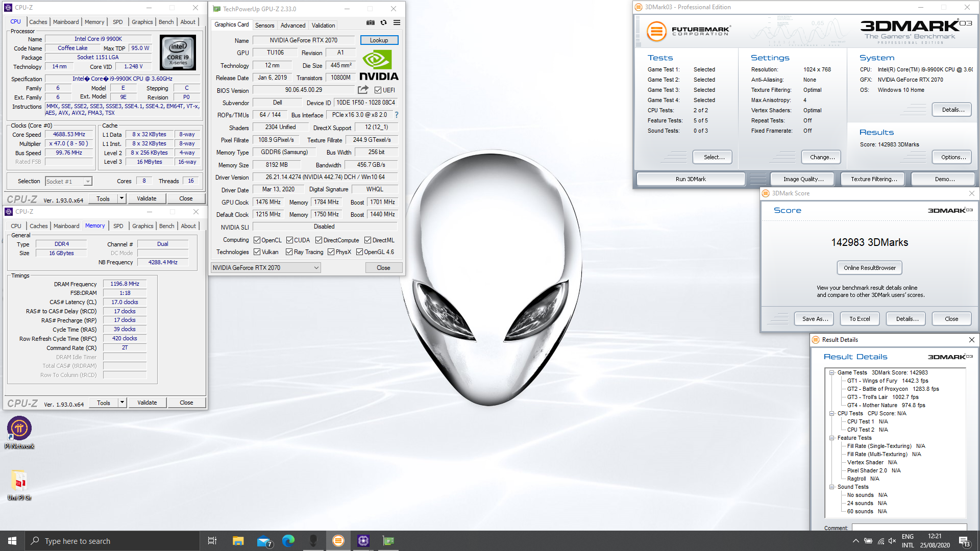
Task: Click the To Excel button
Action: tap(860, 319)
